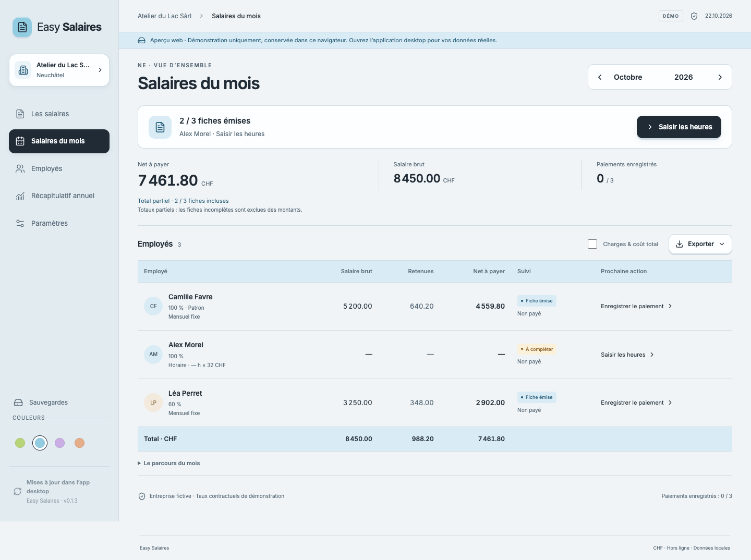The image size is (751, 560).
Task: Click the Fiche émise badge for Léa Perret
Action: 537,397
